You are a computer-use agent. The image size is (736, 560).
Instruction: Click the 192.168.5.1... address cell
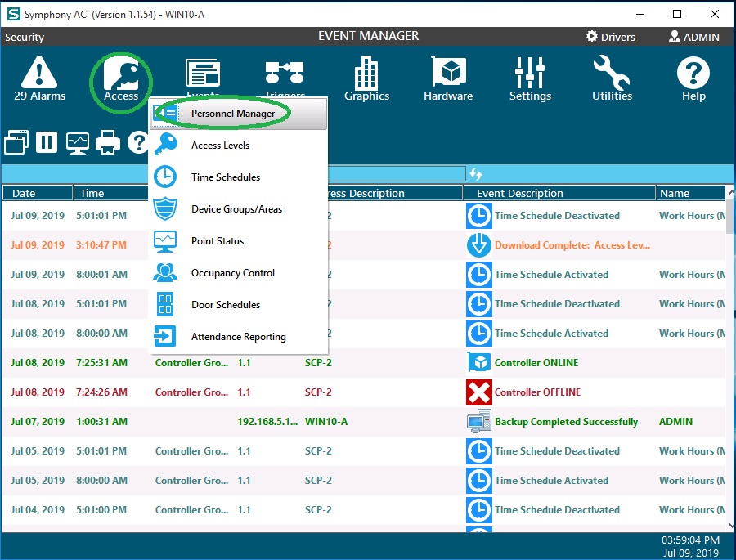(267, 422)
